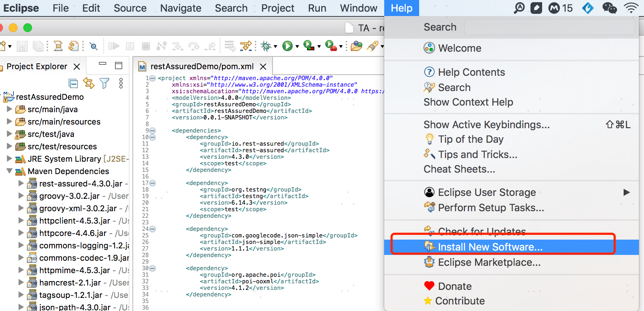
Task: Close the restAssuredDemo/pom.xml editor tab
Action: [263, 67]
